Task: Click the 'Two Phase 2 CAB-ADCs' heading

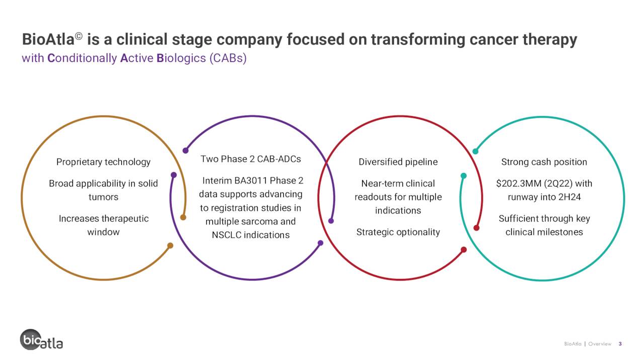Action: pyautogui.click(x=251, y=159)
